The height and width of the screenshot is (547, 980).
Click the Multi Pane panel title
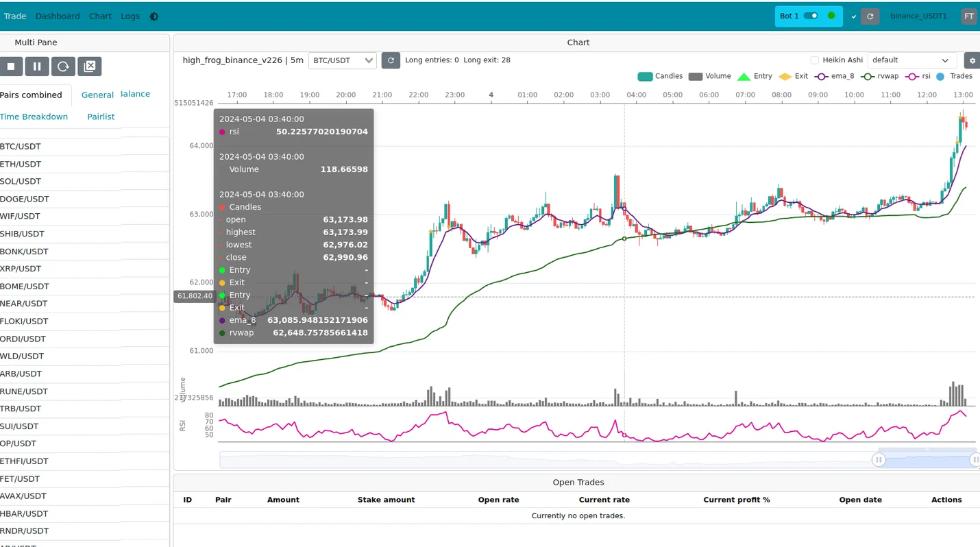click(36, 42)
